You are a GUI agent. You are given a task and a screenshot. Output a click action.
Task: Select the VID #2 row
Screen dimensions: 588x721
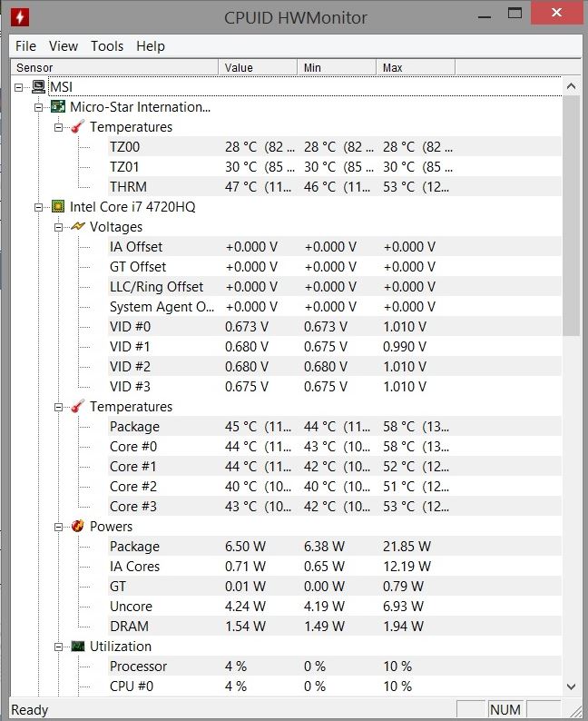[x=334, y=367]
